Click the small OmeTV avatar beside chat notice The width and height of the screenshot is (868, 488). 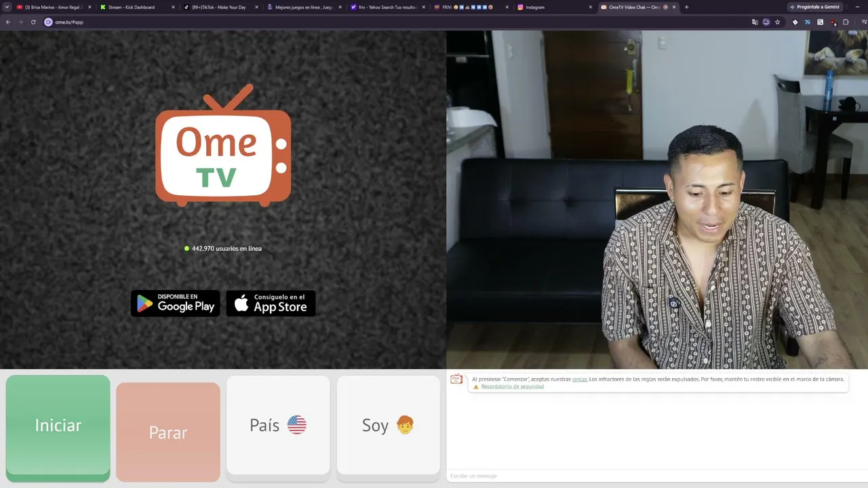(x=456, y=380)
